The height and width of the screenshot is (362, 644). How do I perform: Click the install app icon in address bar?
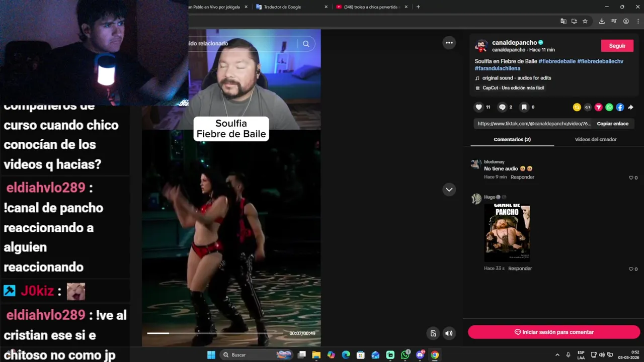[574, 21]
